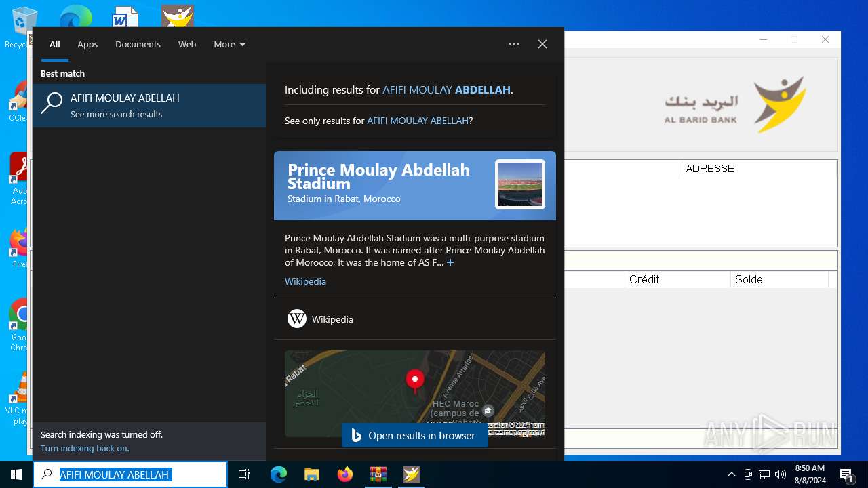Screen dimensions: 868x488
Task: Open the Windows Start menu
Action: [x=16, y=474]
